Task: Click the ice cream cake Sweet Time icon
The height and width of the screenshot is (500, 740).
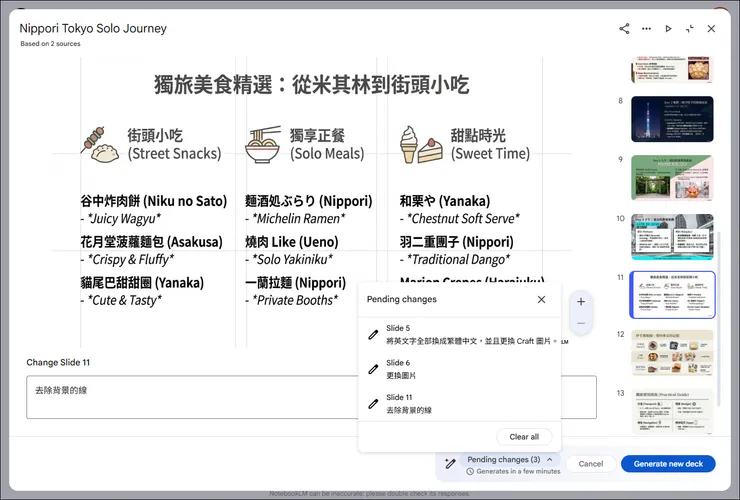Action: [x=421, y=144]
